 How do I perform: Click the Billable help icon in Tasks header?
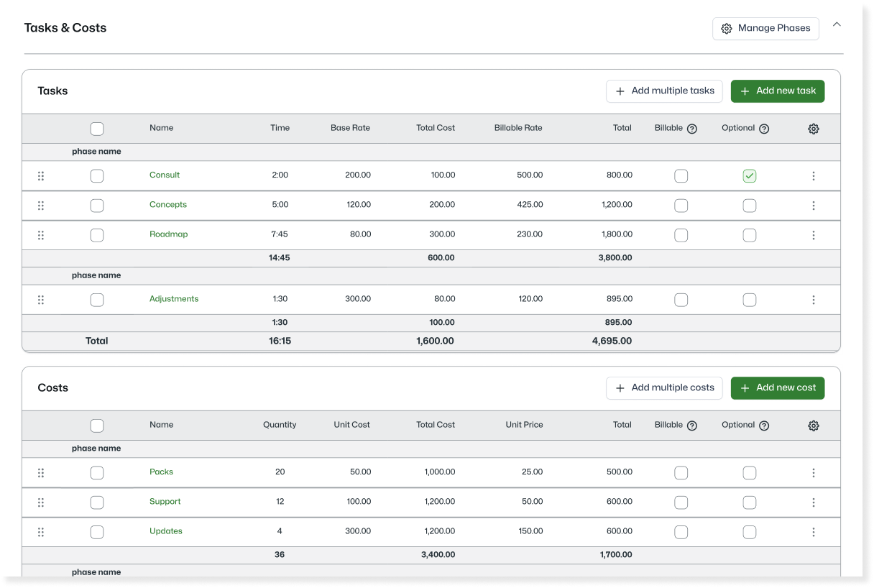(x=691, y=129)
